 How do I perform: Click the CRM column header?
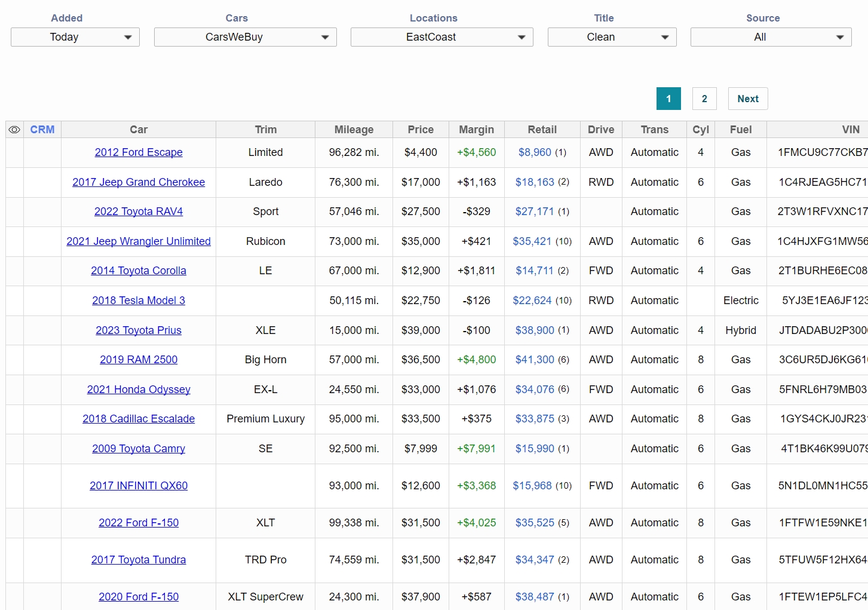[42, 130]
